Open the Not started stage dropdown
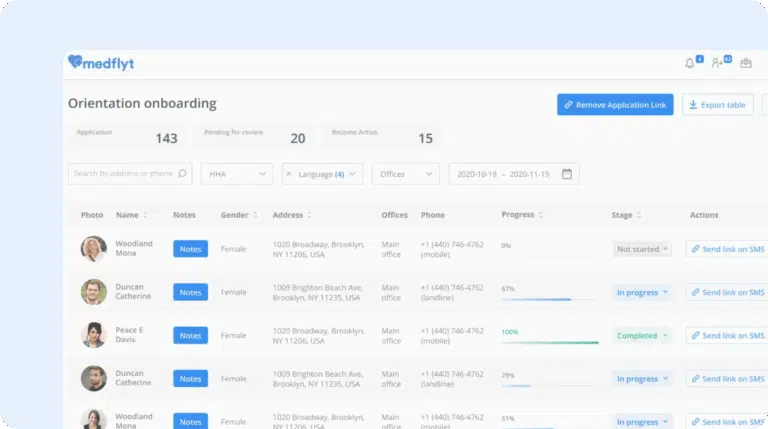 point(642,249)
